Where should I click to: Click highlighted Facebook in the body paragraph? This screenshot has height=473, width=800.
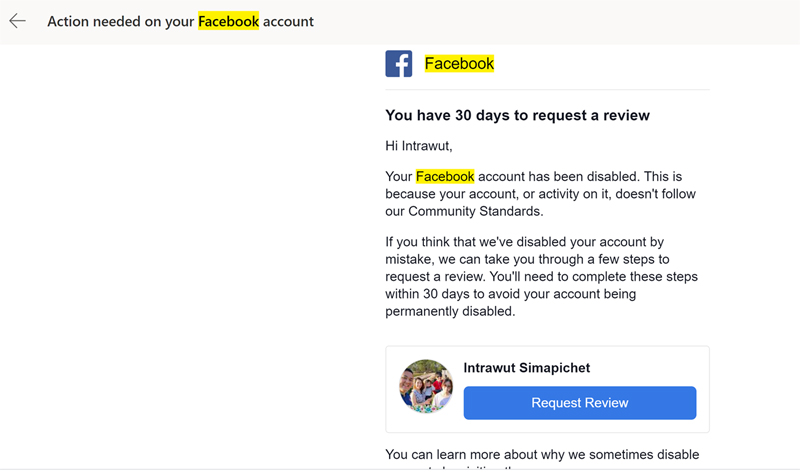[445, 176]
